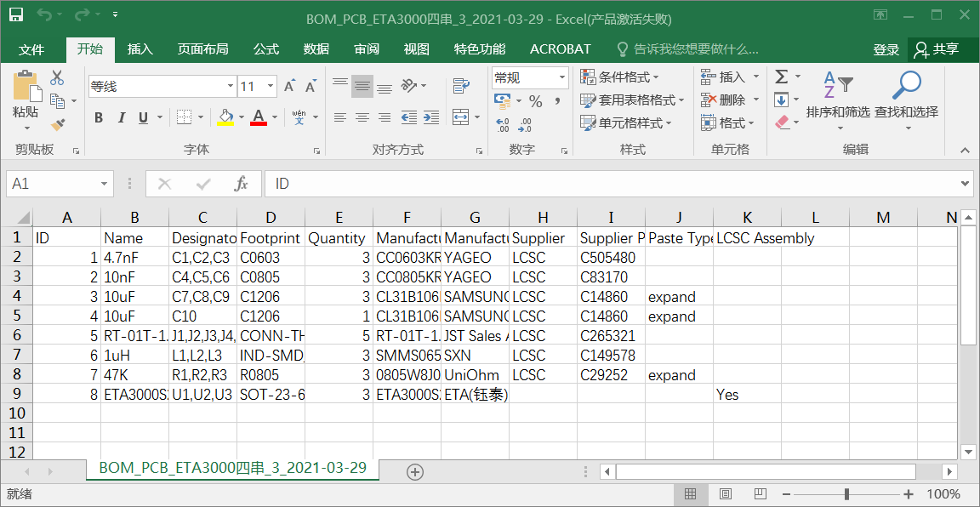Open the font size dropdown
Screen dimensions: 980x507
pos(271,86)
